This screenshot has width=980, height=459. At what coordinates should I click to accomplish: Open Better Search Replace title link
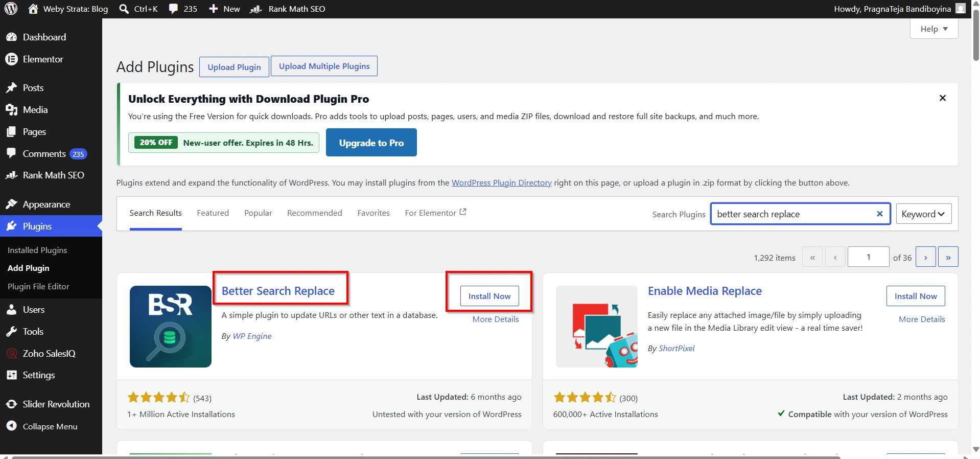[x=278, y=291]
